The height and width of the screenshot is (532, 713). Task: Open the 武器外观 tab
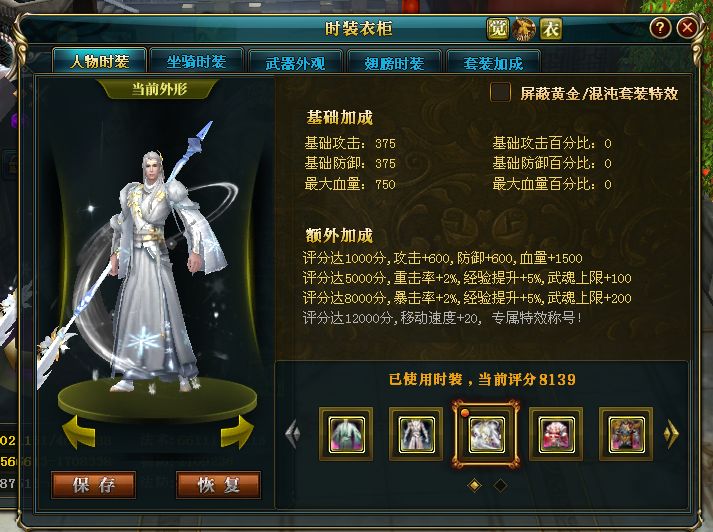point(295,62)
